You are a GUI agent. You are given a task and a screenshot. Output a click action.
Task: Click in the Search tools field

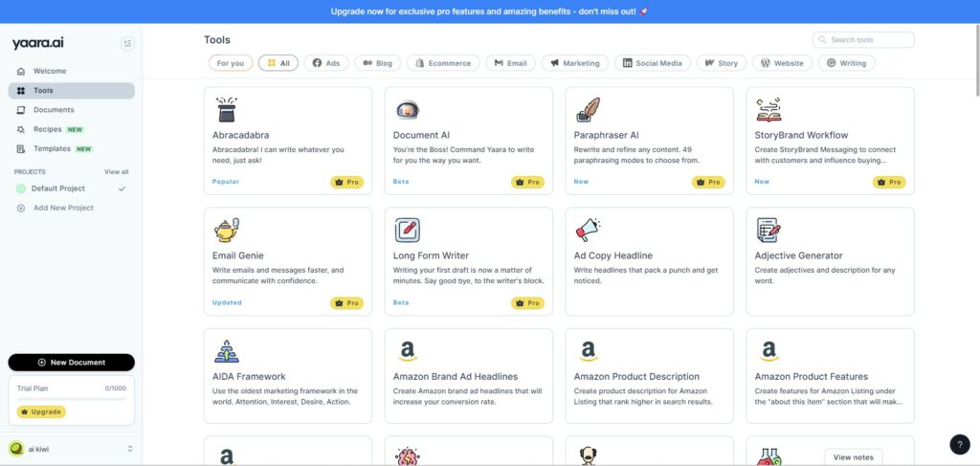pos(863,40)
